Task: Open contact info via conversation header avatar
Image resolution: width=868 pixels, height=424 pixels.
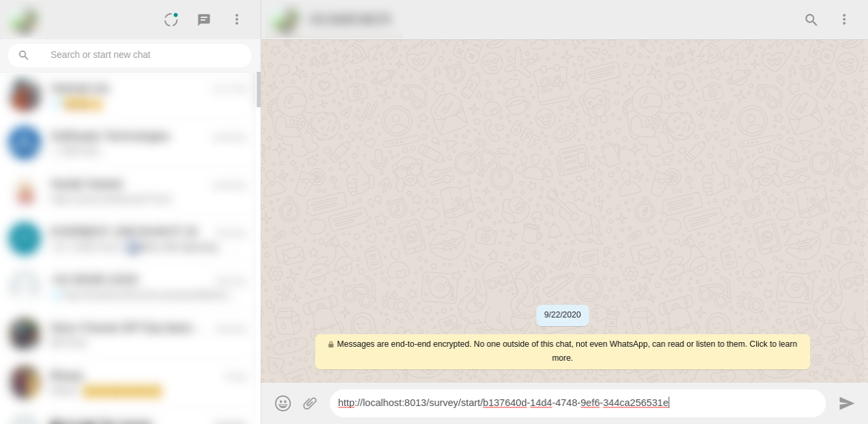Action: coord(286,20)
